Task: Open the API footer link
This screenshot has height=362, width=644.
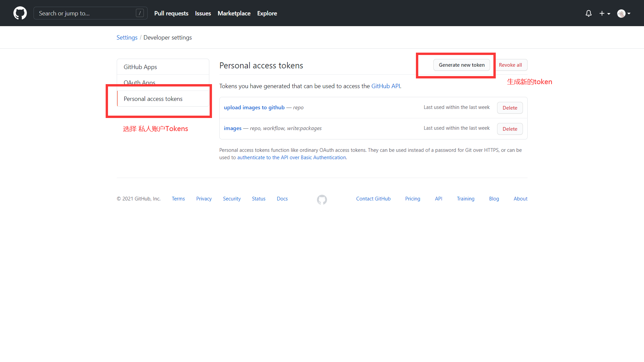Action: 438,199
